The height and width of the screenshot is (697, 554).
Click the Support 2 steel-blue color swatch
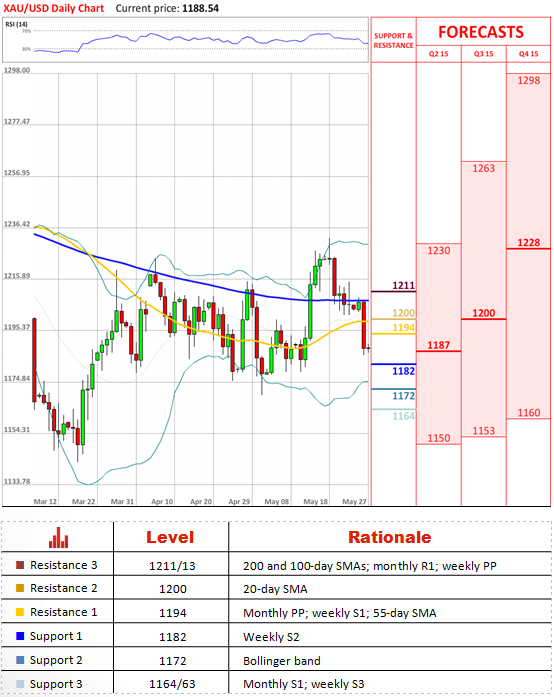(x=20, y=660)
